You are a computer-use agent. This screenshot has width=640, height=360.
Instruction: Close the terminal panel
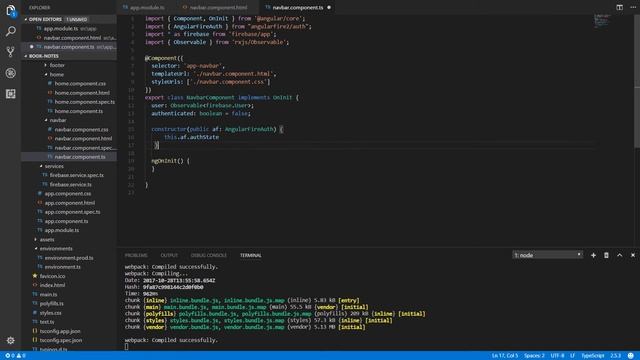(x=633, y=255)
